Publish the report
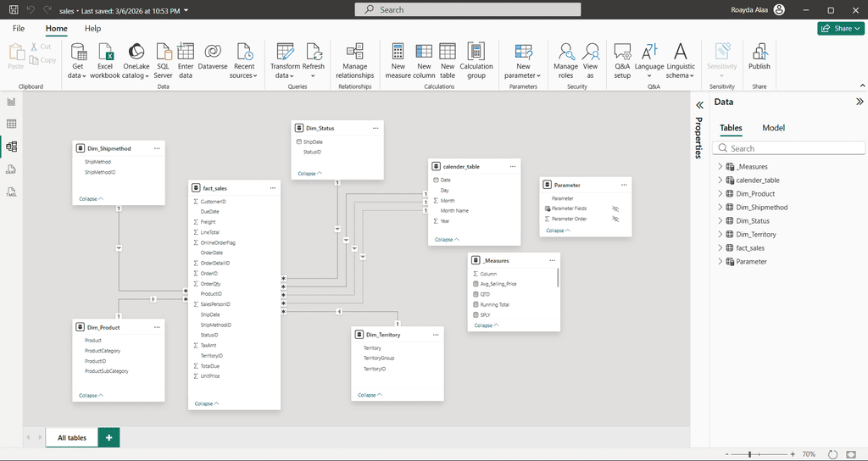868x461 pixels. [x=759, y=57]
